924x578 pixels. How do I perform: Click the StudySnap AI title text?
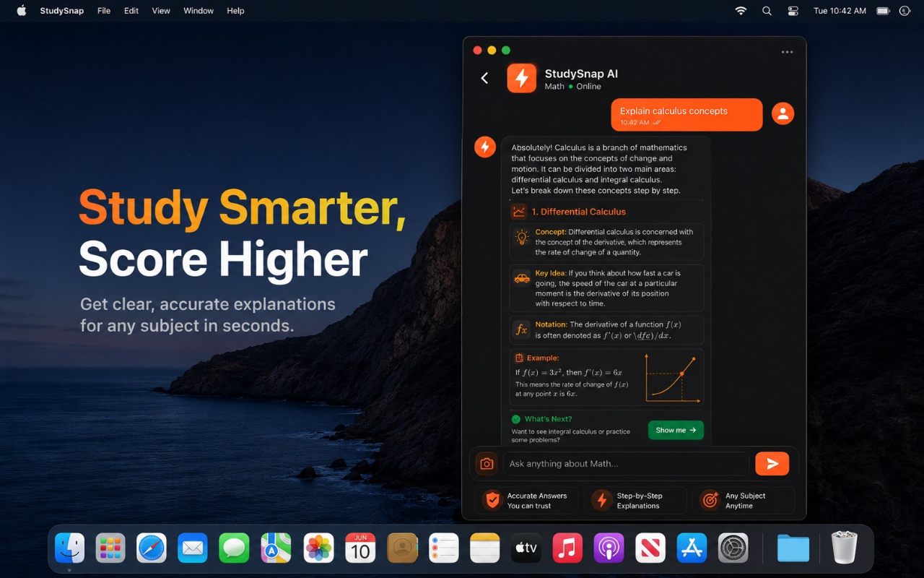[x=581, y=74]
